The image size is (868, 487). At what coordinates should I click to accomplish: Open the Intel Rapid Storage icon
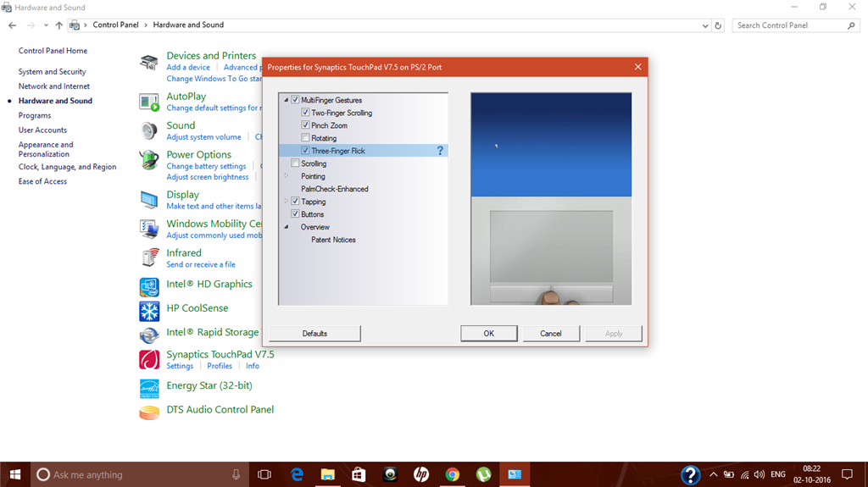pos(149,335)
